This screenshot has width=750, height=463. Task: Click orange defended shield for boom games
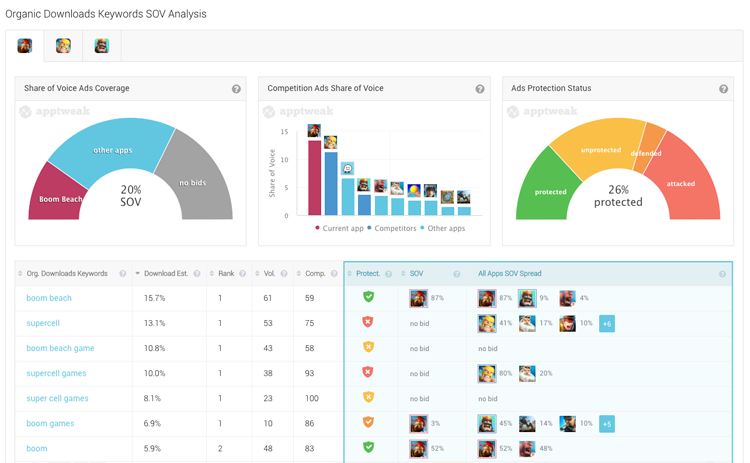(368, 422)
